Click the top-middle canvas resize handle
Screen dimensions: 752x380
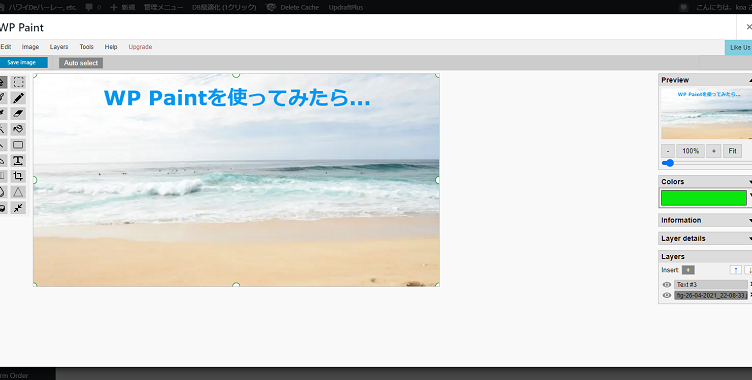[236, 74]
